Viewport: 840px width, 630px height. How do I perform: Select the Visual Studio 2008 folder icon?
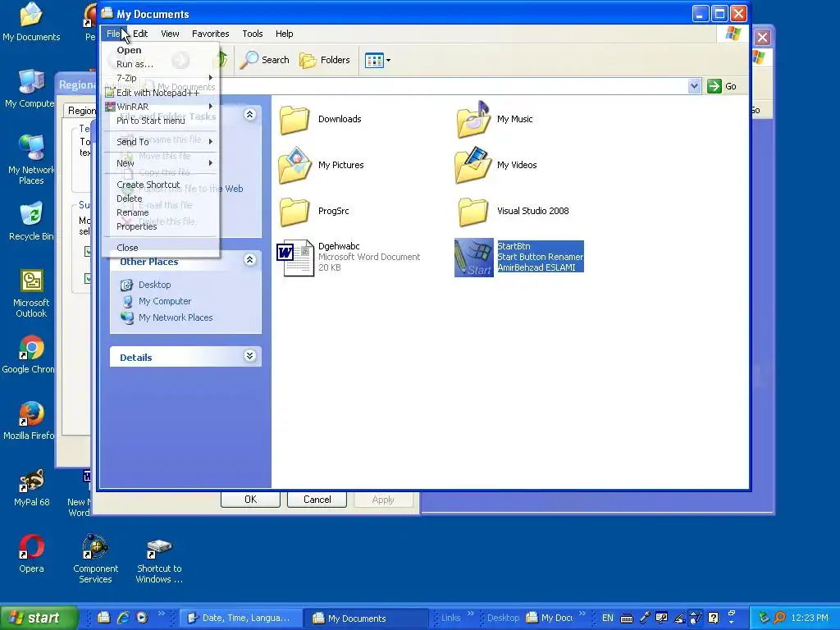pyautogui.click(x=473, y=212)
